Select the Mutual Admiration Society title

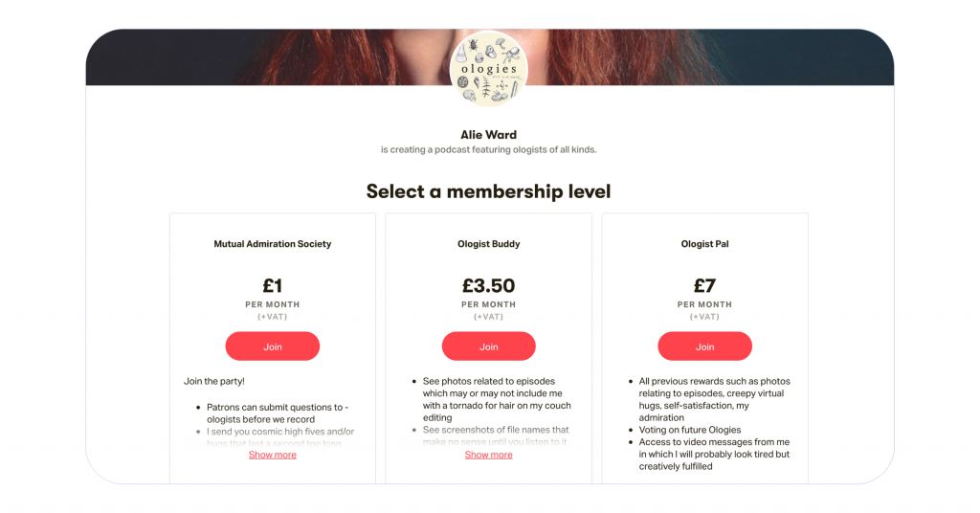tap(273, 244)
